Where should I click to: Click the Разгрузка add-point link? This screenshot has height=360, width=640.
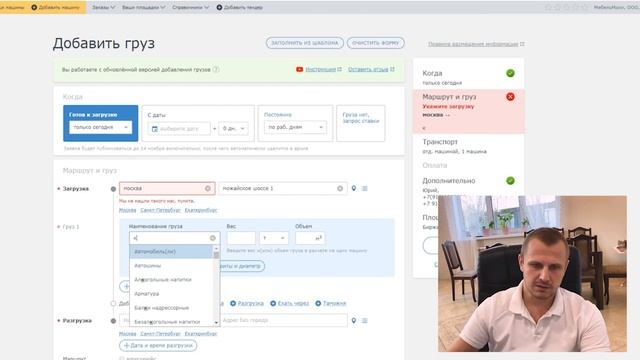tap(250, 303)
